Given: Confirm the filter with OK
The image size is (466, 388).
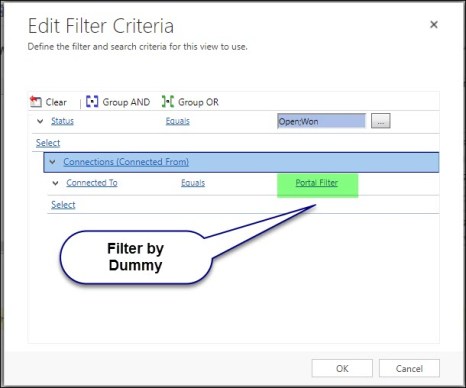Looking at the screenshot, I should pyautogui.click(x=342, y=368).
